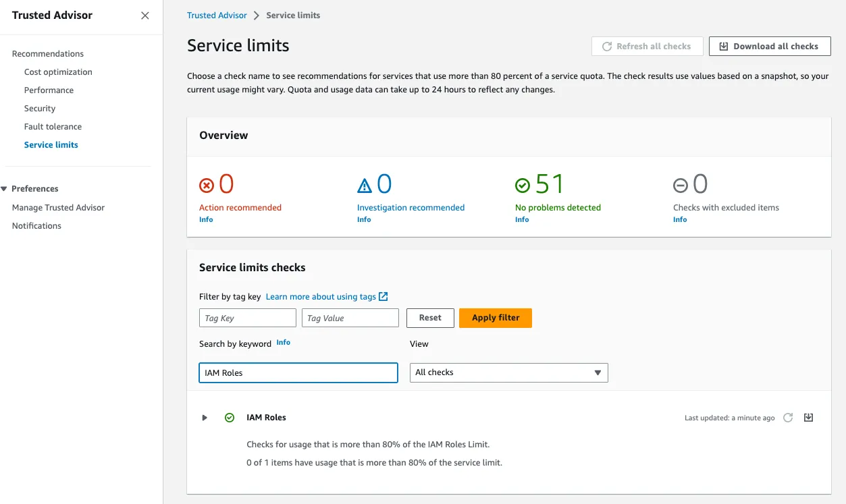The image size is (846, 504).
Task: Click the Investigation recommended label
Action: point(411,208)
